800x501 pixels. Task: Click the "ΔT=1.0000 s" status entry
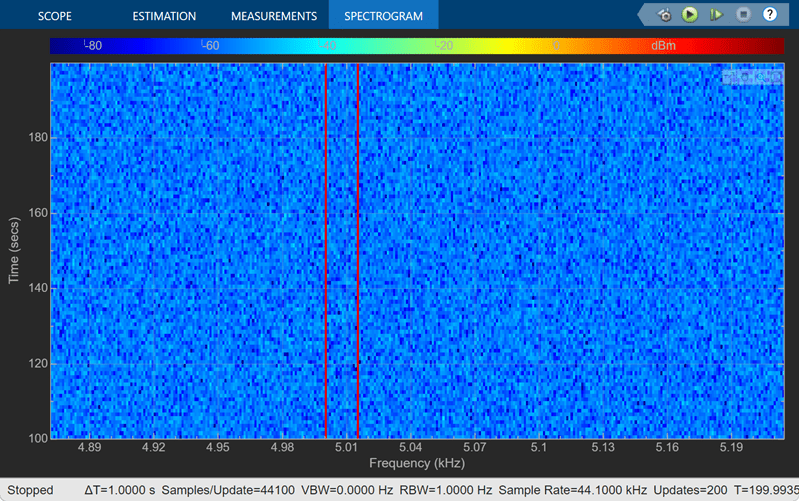[119, 490]
